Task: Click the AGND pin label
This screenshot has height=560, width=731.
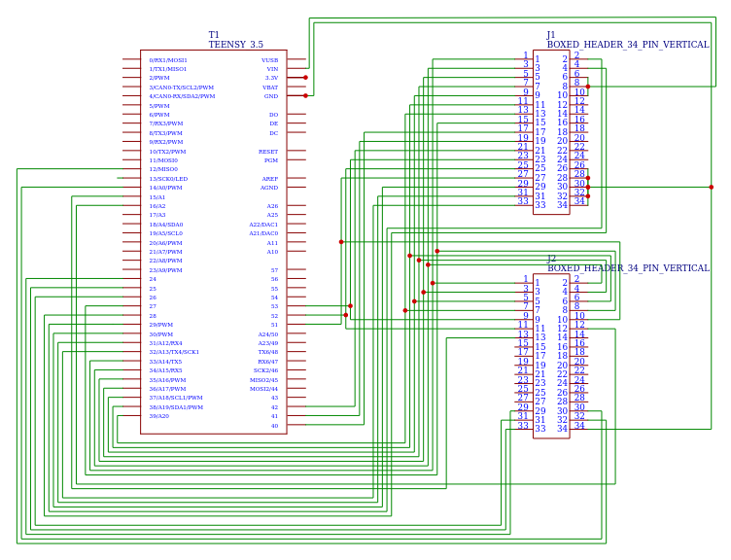Action: (269, 188)
